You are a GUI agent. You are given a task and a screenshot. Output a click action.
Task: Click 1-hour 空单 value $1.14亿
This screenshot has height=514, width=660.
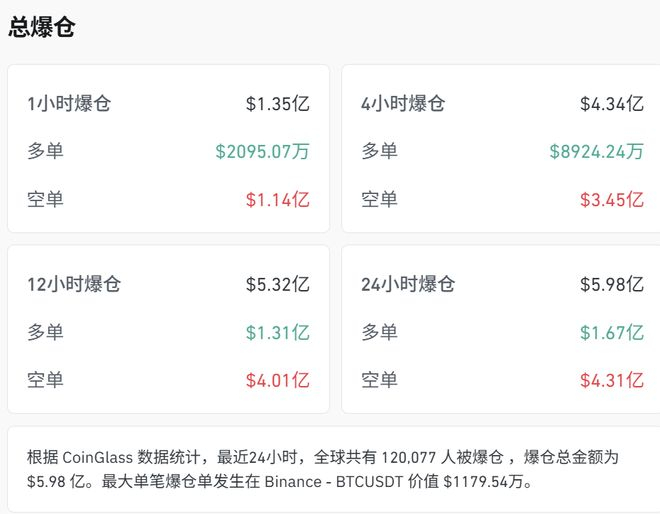(x=278, y=200)
